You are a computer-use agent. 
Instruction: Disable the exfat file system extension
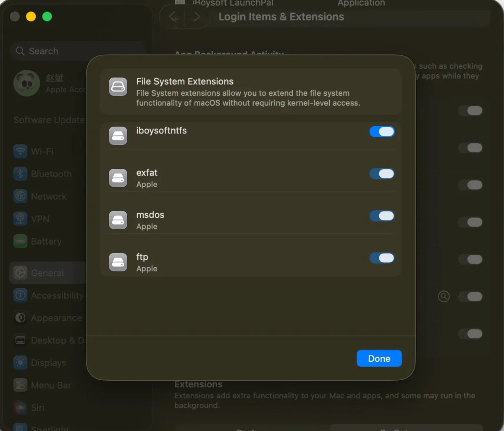[382, 174]
